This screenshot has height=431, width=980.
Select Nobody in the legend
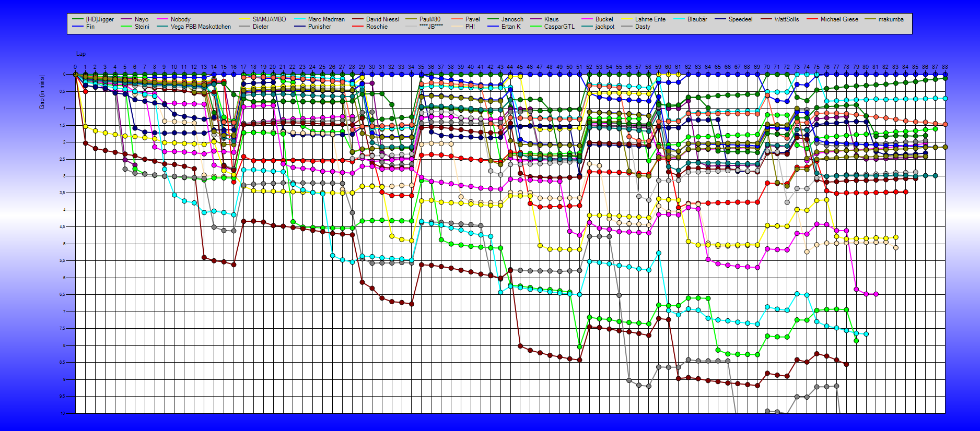point(174,19)
